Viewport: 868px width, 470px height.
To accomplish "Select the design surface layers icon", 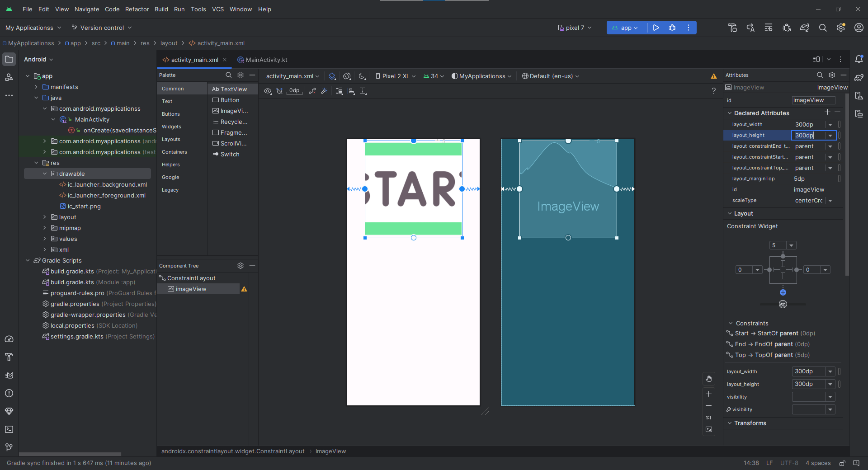I will (332, 76).
